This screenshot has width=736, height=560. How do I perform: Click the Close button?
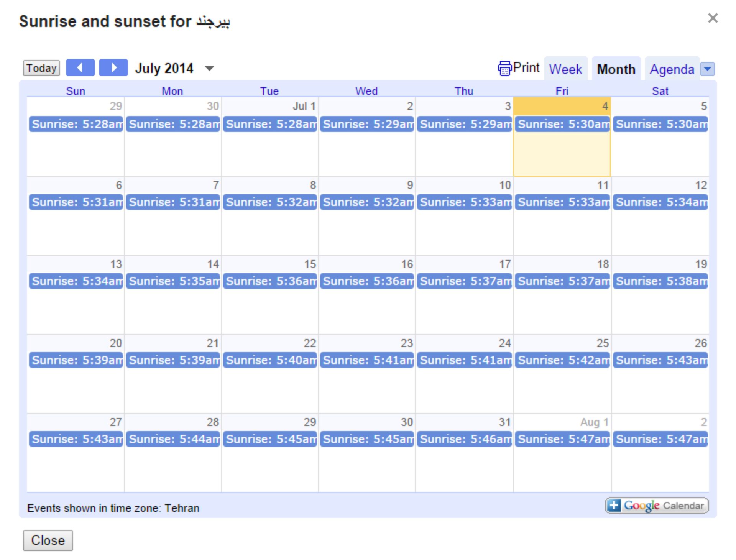(x=48, y=540)
